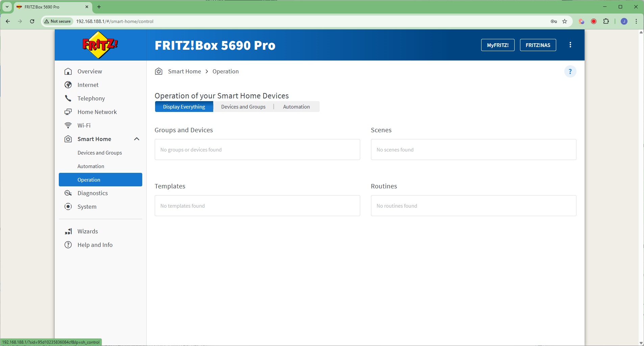The width and height of the screenshot is (644, 346).
Task: Open a new browser tab
Action: point(99,7)
